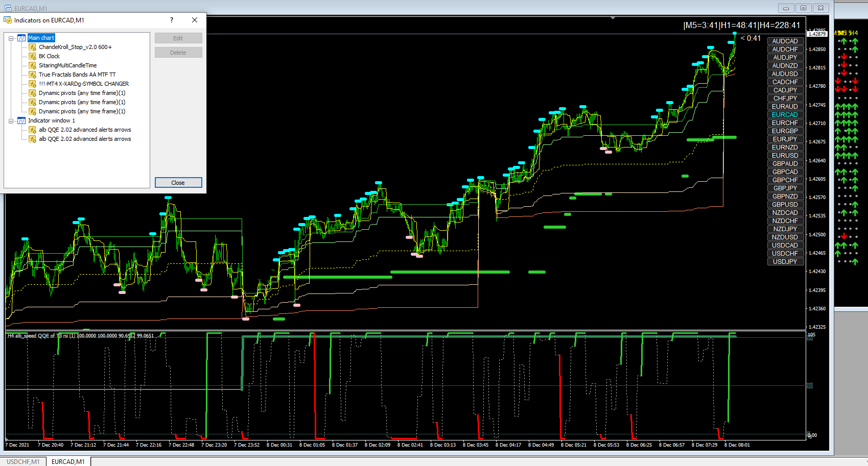Select last Dynamic pivots (any time frame) entry
Image resolution: width=868 pixels, height=466 pixels.
click(x=82, y=111)
